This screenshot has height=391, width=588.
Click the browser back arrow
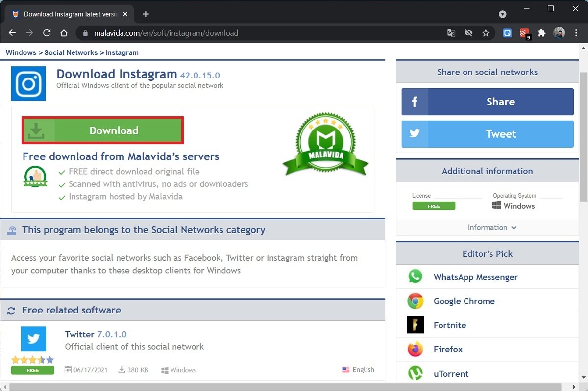point(13,33)
